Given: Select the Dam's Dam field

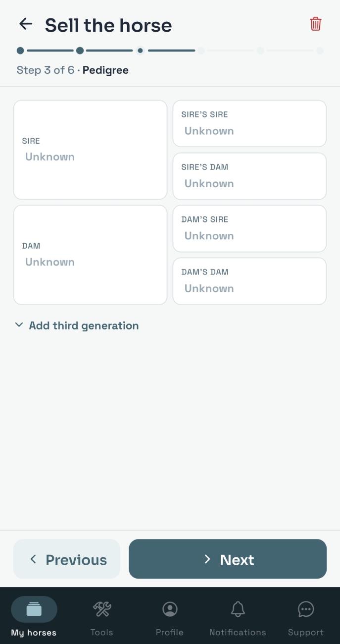Looking at the screenshot, I should [249, 281].
